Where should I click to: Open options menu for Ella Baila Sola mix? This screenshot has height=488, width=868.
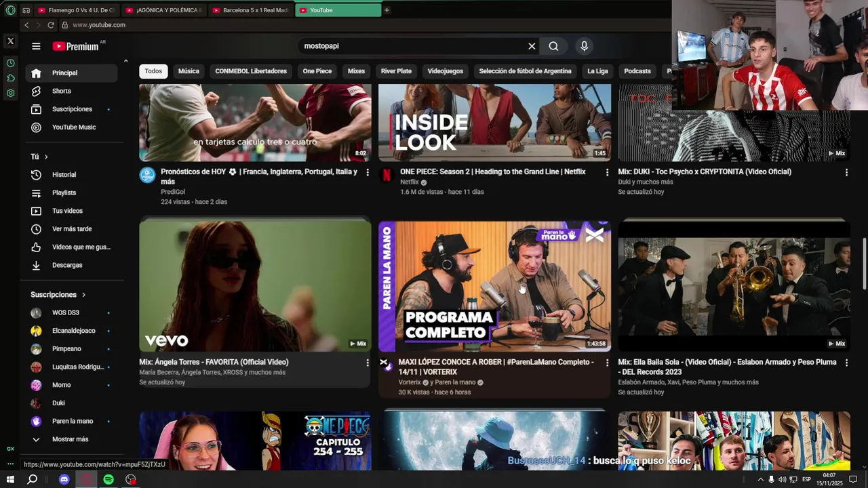(846, 363)
